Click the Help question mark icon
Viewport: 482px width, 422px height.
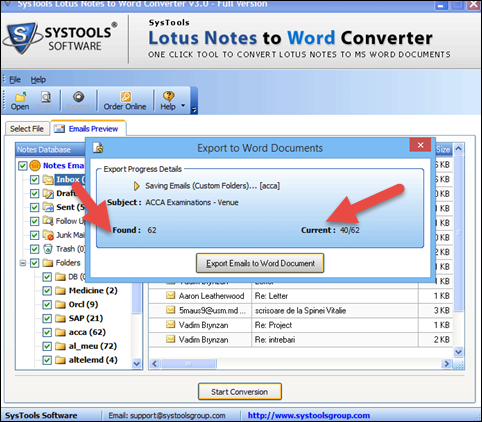pyautogui.click(x=168, y=97)
